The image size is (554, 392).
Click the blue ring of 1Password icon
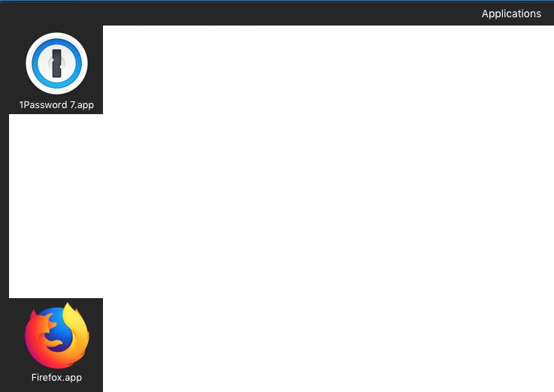[36, 64]
